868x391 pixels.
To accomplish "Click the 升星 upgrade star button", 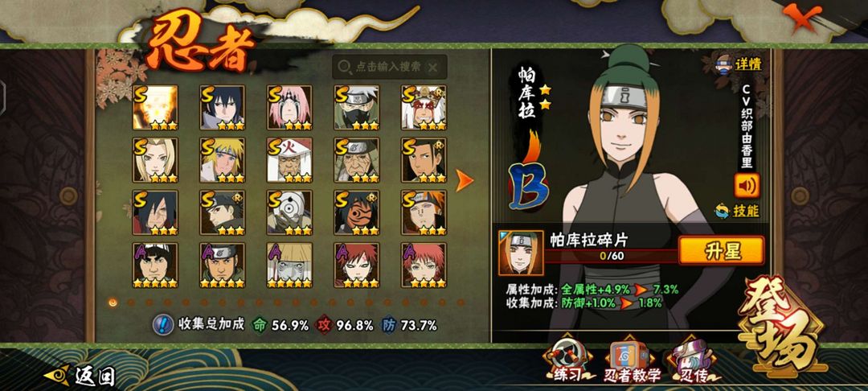I will [722, 250].
